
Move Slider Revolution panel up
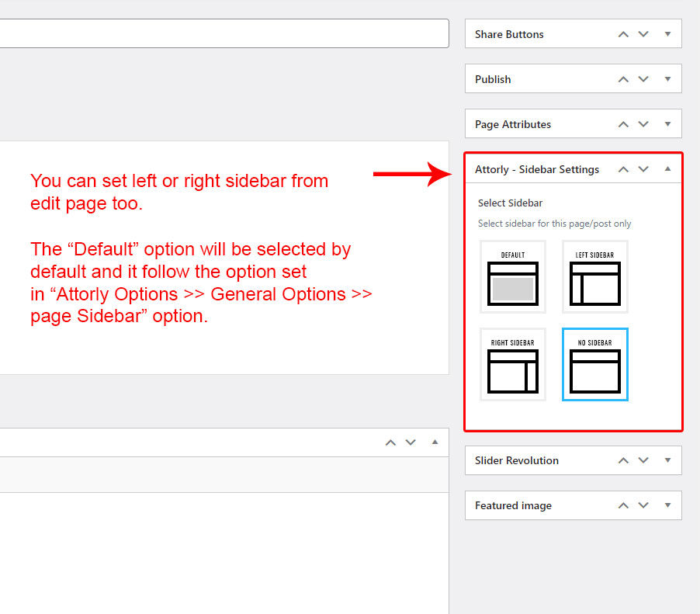coord(623,460)
